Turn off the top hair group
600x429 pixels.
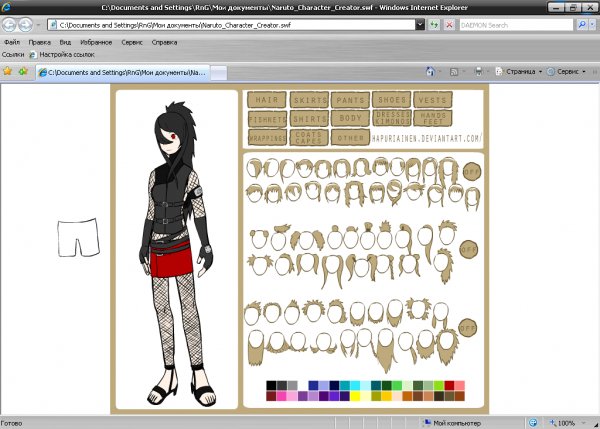point(471,171)
